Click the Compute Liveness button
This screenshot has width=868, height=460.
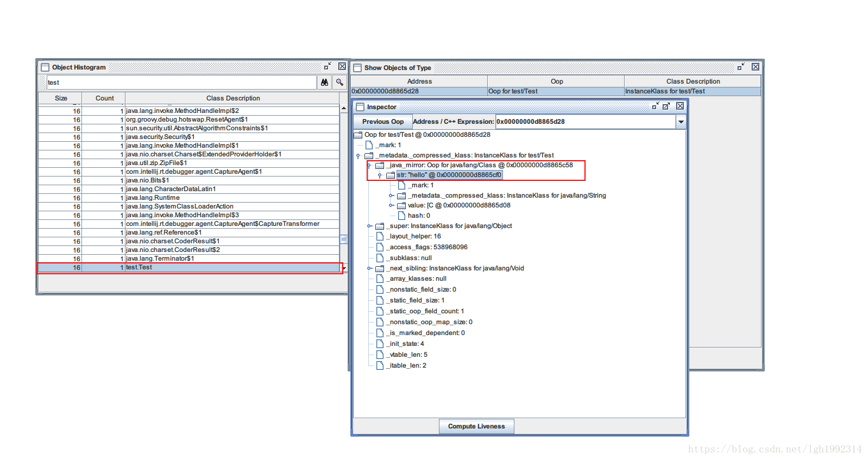pyautogui.click(x=476, y=426)
